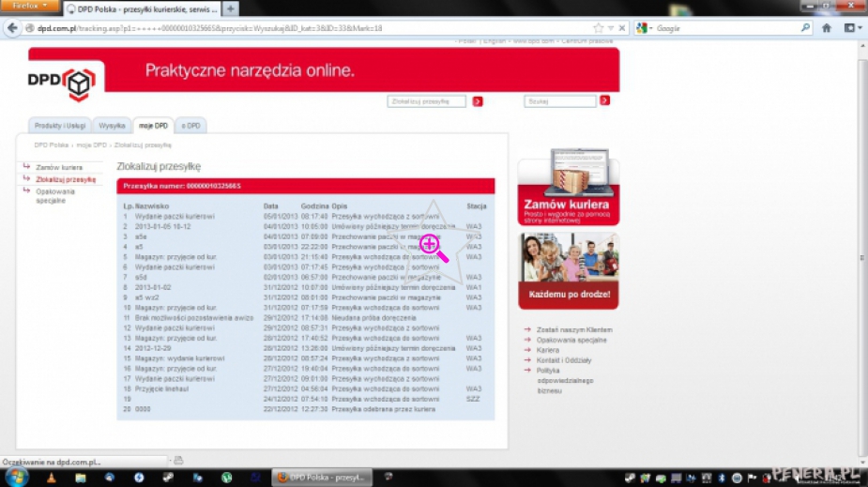Click the Firefox back arrow button

[x=13, y=28]
